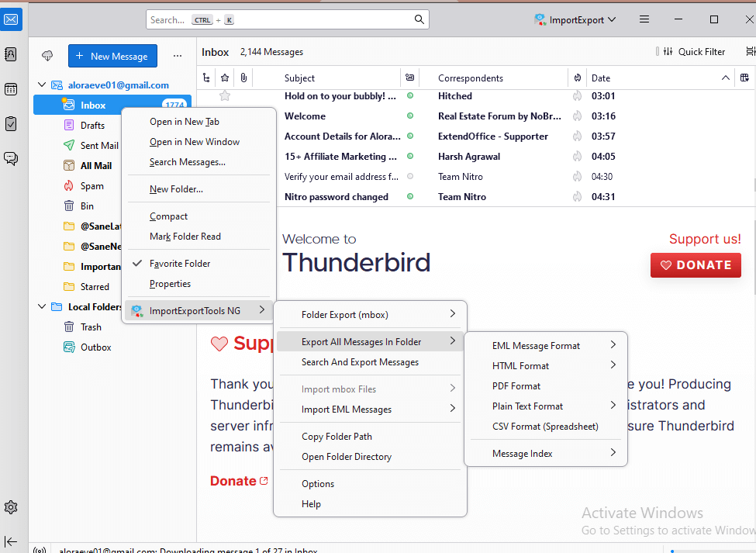The width and height of the screenshot is (756, 553).
Task: Open the ImportExport dropdown in the toolbar
Action: coord(575,19)
